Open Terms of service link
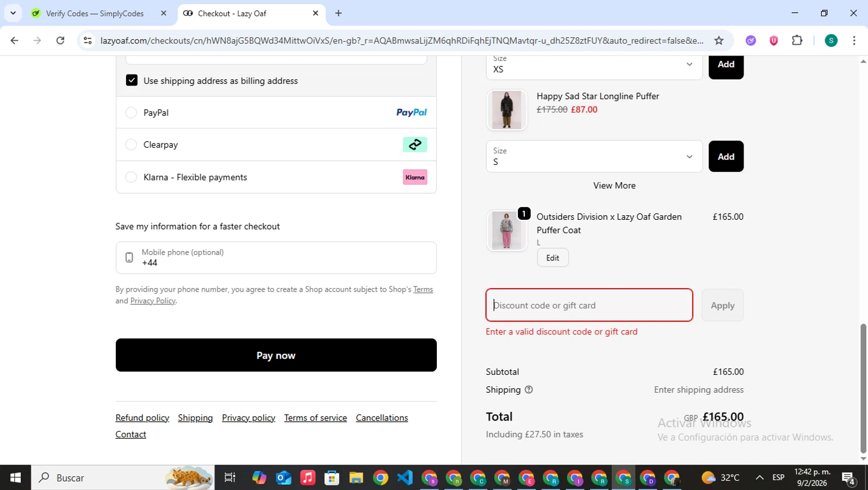 click(x=315, y=418)
